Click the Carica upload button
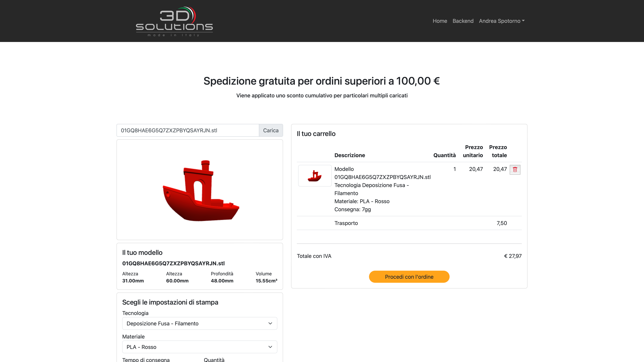 (271, 130)
